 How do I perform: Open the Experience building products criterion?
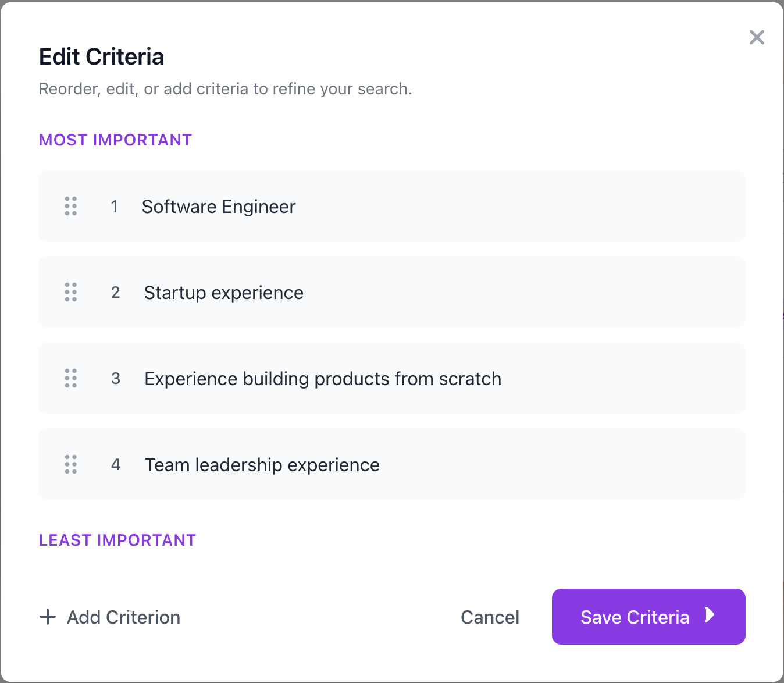392,379
